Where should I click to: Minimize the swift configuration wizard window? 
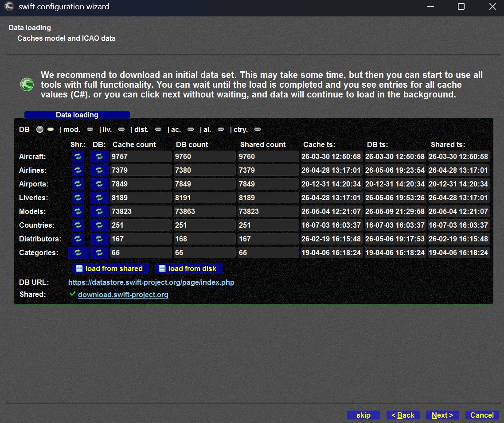[x=431, y=7]
